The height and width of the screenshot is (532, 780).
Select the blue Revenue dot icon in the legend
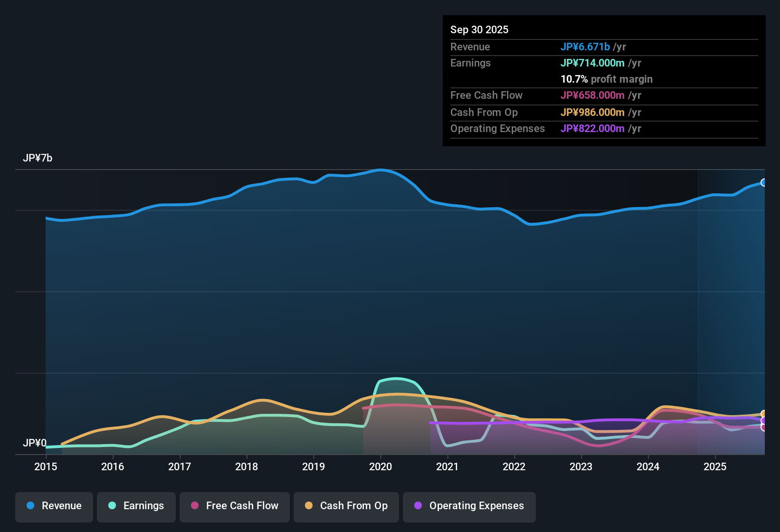pos(30,506)
